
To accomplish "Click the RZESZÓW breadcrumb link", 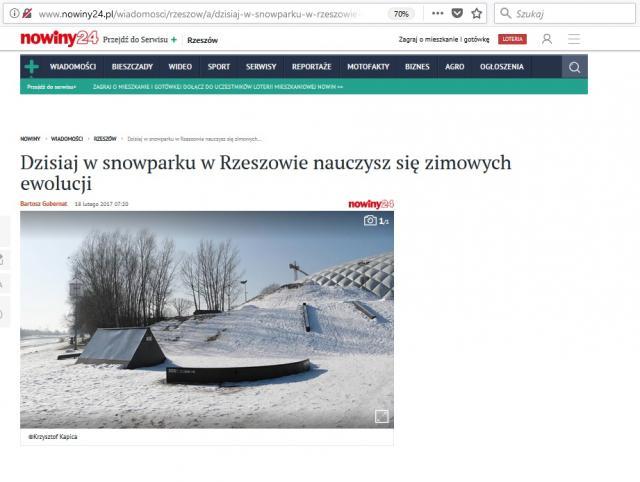I will click(104, 138).
